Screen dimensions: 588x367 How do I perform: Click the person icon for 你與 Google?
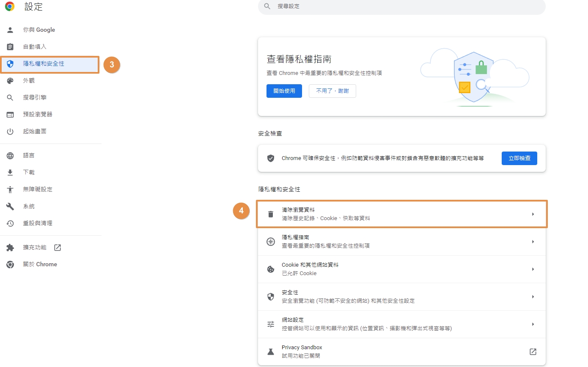(x=10, y=30)
